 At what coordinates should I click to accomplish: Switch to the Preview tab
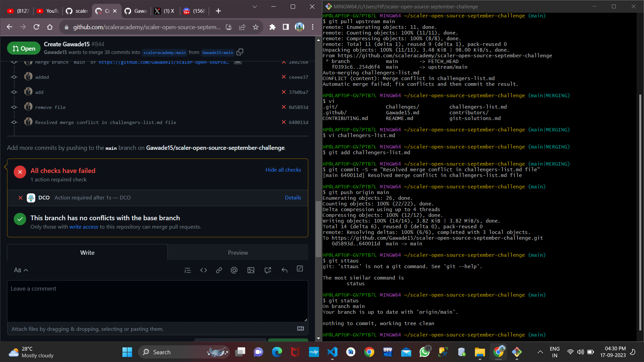tap(238, 252)
